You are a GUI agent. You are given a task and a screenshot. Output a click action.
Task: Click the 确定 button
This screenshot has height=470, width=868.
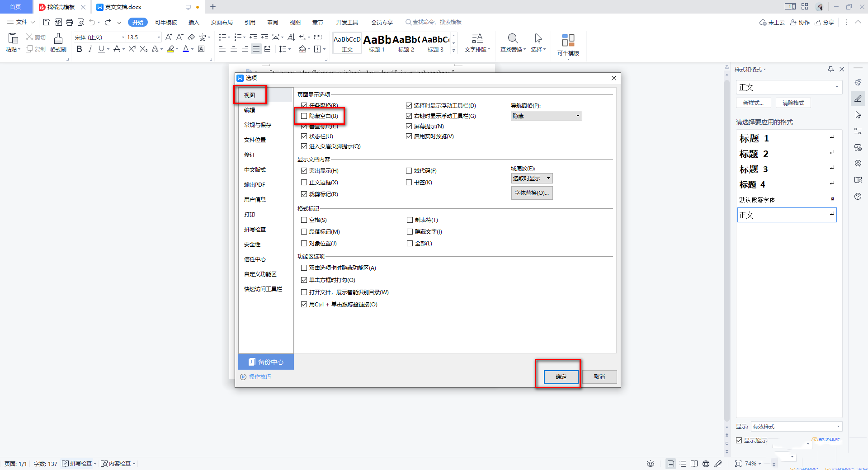561,376
